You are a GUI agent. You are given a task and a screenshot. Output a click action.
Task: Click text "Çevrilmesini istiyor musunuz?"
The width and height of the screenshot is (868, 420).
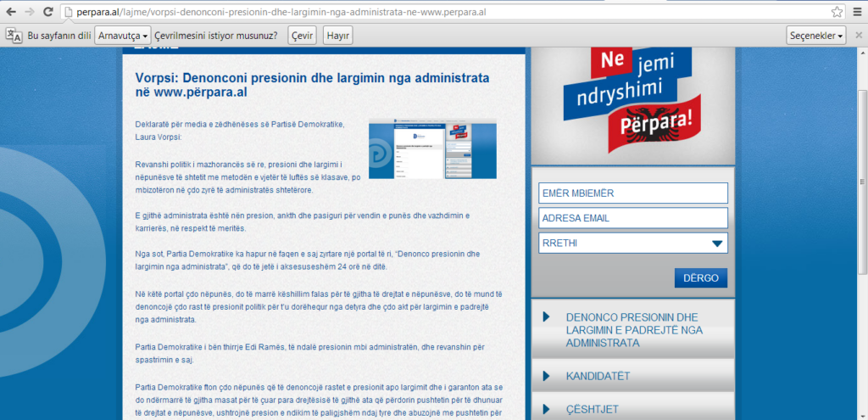[216, 36]
